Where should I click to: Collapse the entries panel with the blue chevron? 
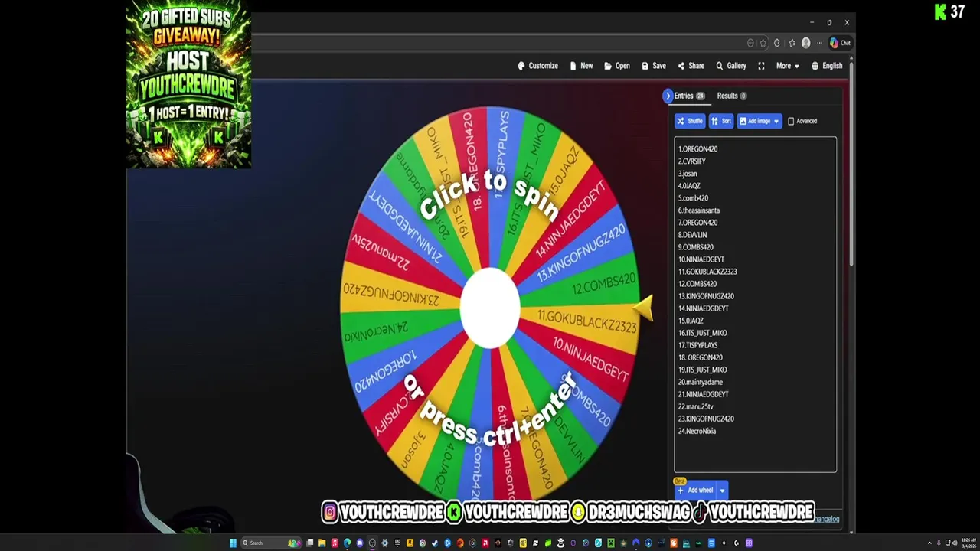pos(668,96)
